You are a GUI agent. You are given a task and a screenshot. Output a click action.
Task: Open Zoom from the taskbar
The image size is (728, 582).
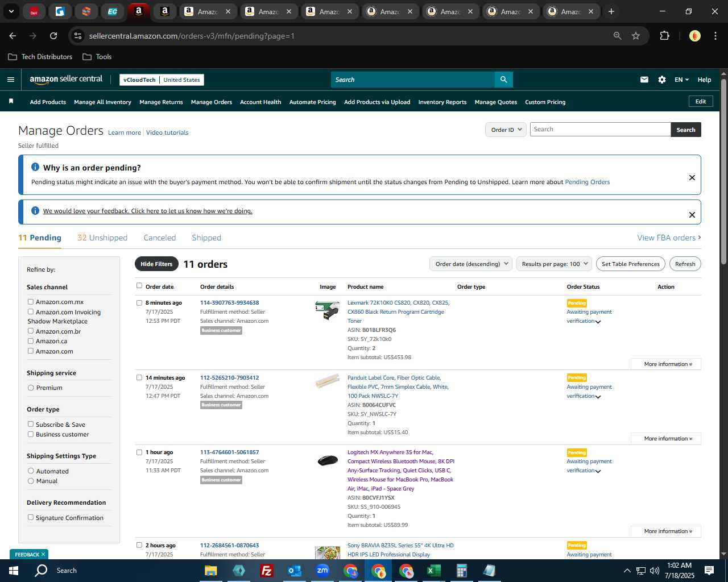(322, 571)
